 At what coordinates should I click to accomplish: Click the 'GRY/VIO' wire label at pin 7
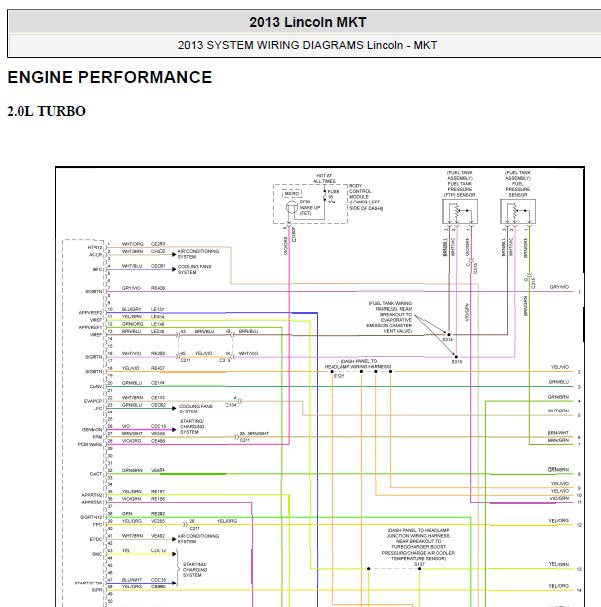[131, 288]
